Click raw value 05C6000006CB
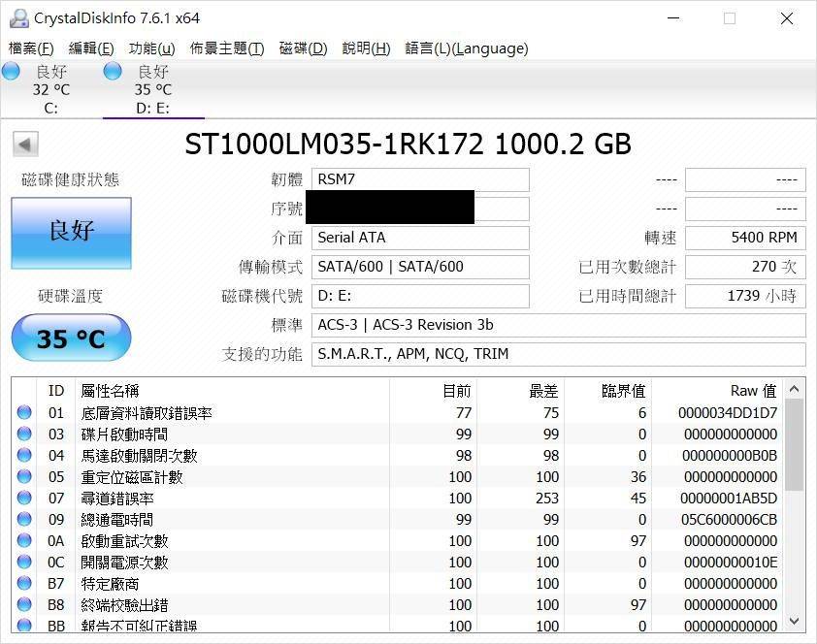Viewport: 817px width, 644px height. (729, 520)
